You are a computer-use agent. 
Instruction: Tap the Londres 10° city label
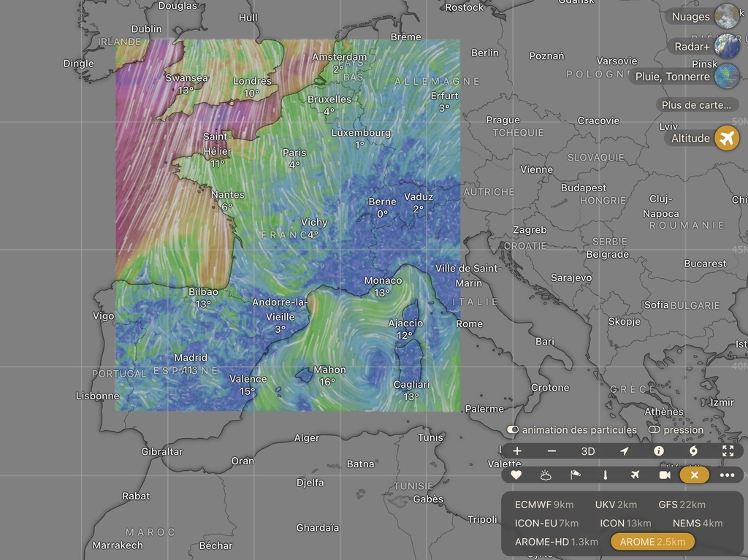(252, 88)
